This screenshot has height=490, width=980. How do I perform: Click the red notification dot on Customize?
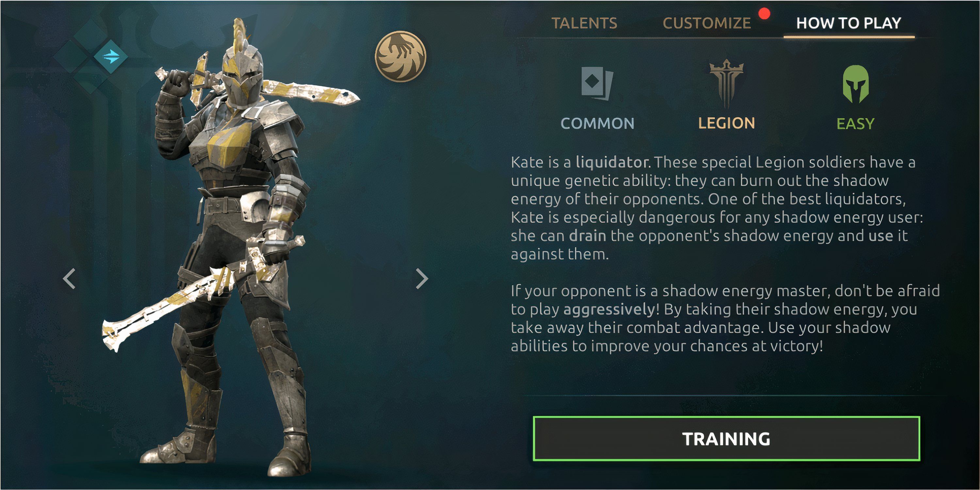click(x=764, y=14)
